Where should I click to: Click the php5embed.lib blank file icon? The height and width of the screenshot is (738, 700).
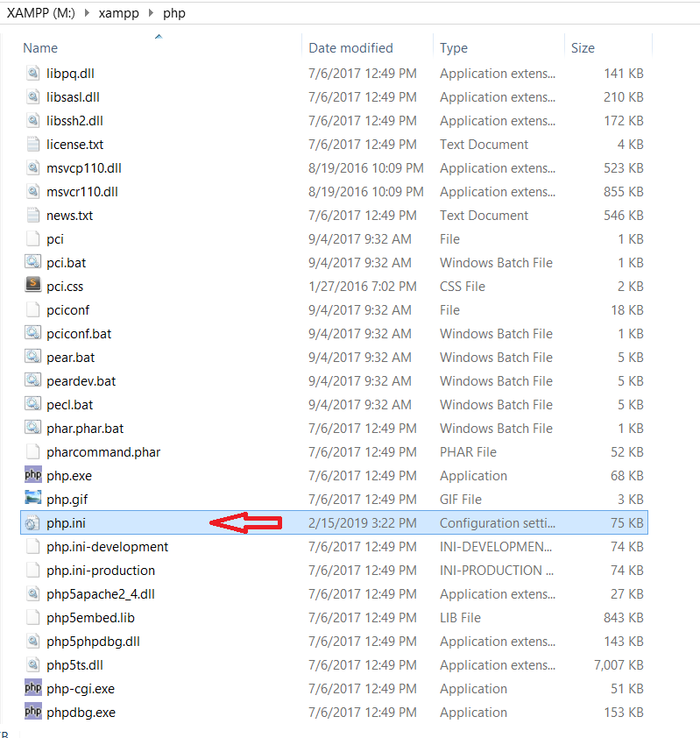click(33, 617)
